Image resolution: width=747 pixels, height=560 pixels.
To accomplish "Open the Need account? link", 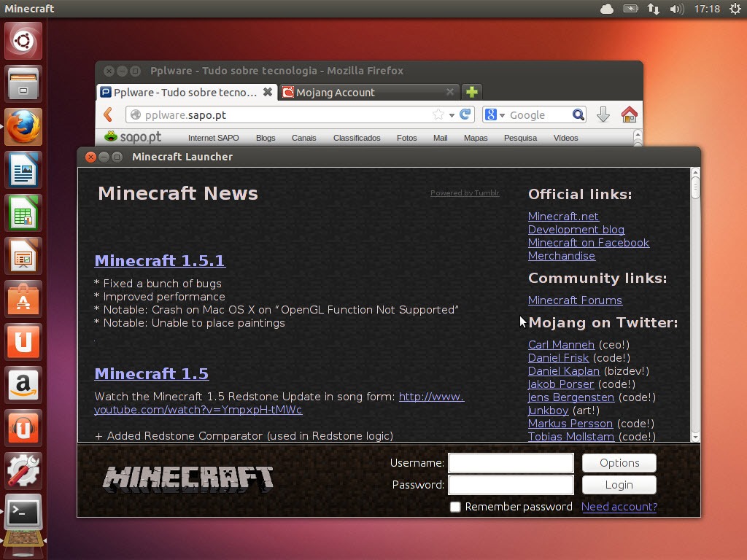I will pos(619,507).
